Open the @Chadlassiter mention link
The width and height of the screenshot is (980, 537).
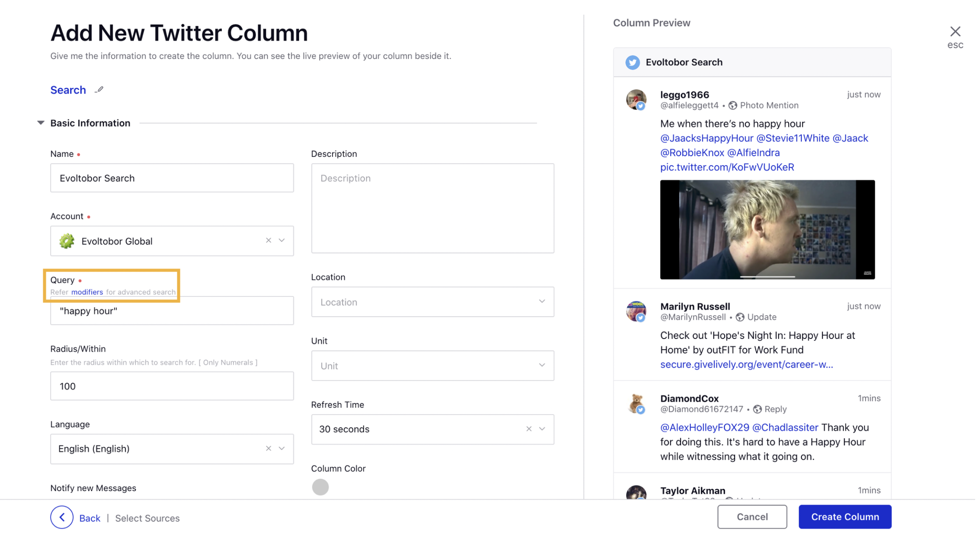[x=785, y=427]
